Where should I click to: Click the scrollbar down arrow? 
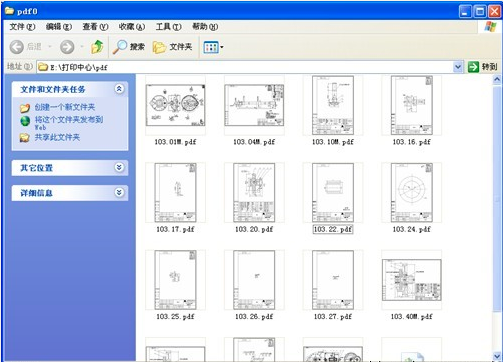tap(497, 357)
